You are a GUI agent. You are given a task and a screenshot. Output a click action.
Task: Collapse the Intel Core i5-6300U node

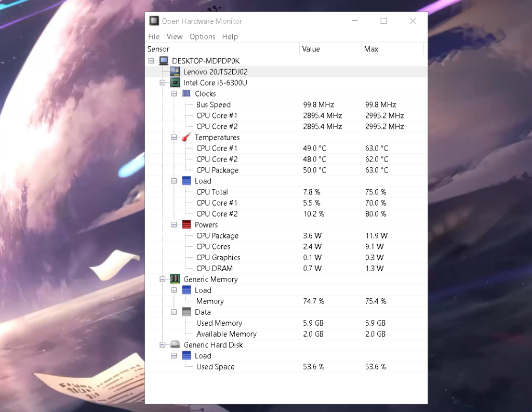163,83
